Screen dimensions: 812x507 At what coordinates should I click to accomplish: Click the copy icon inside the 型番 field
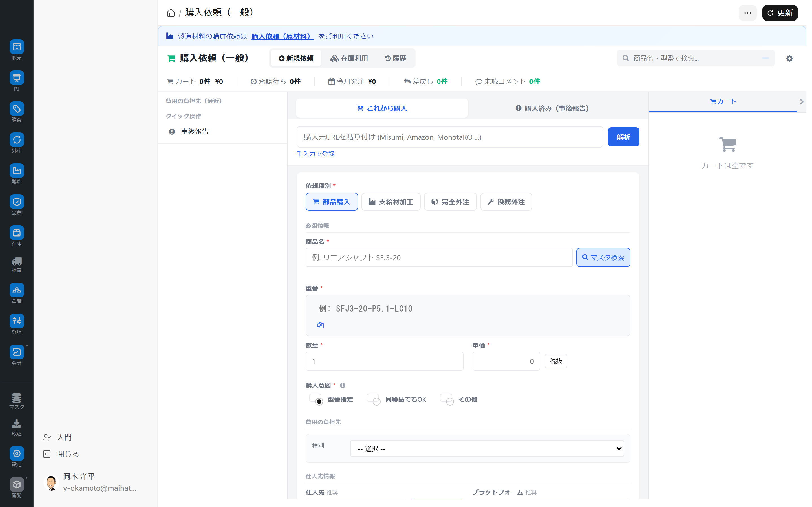[320, 324]
